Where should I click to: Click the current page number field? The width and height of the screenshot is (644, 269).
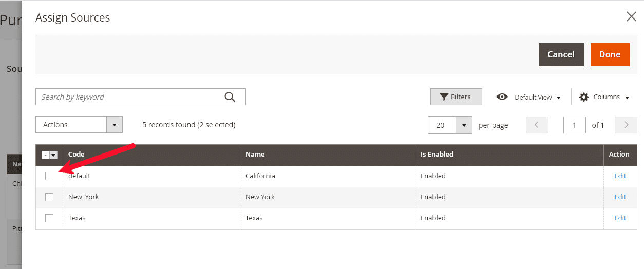pyautogui.click(x=575, y=125)
